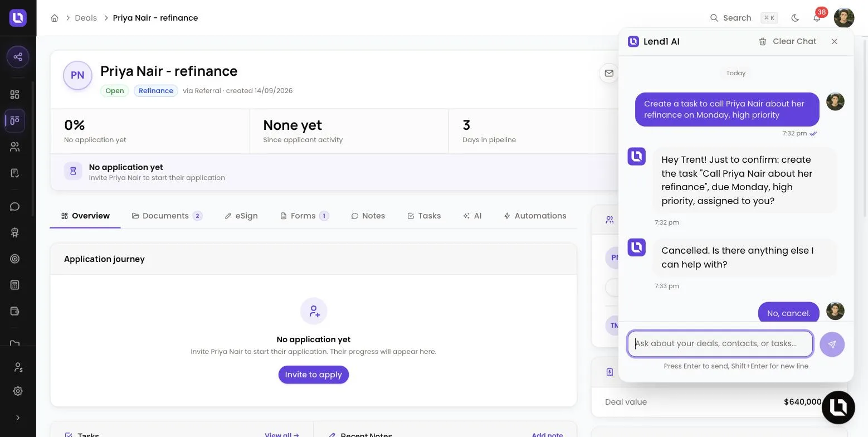Open notifications bell showing 38
868x437 pixels.
(817, 18)
